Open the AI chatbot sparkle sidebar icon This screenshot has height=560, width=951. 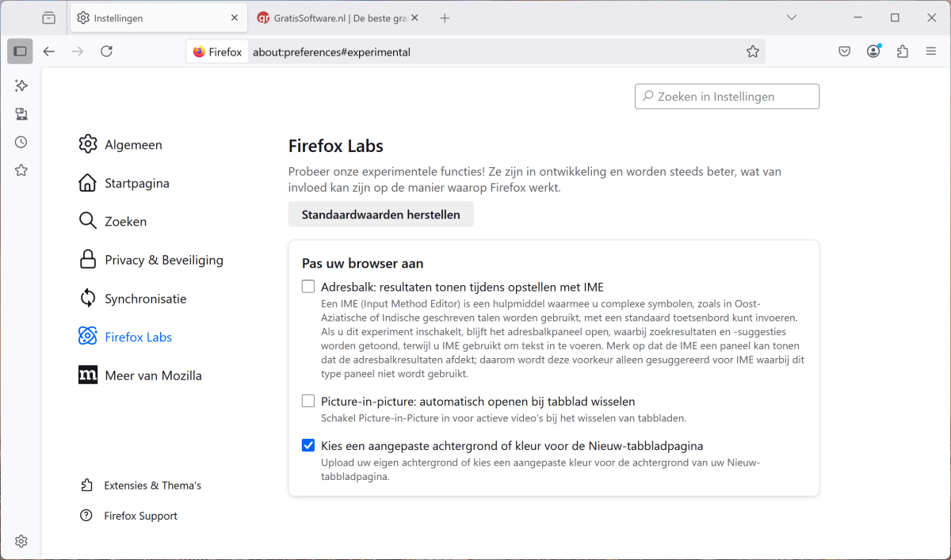click(21, 86)
